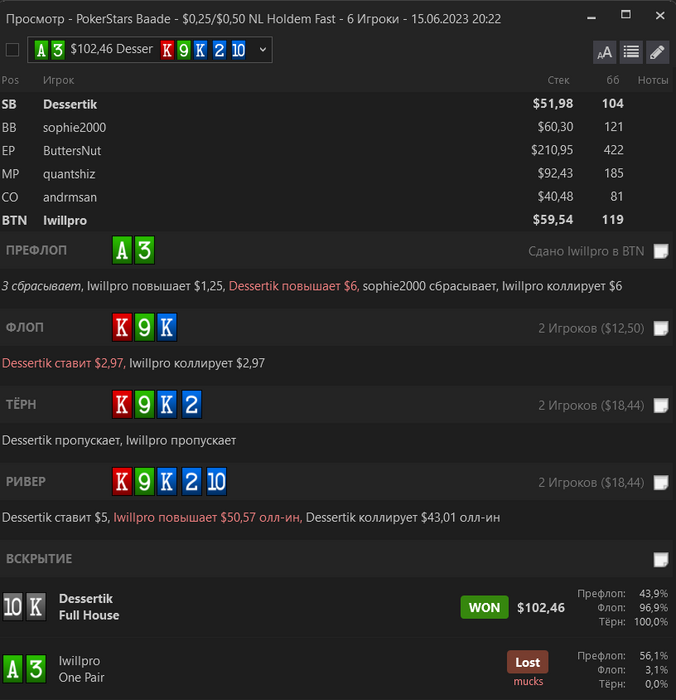Click 'Iwillpro повышает $50,57 олл-ин' text
Image resolution: width=676 pixels, height=700 pixels.
[208, 517]
